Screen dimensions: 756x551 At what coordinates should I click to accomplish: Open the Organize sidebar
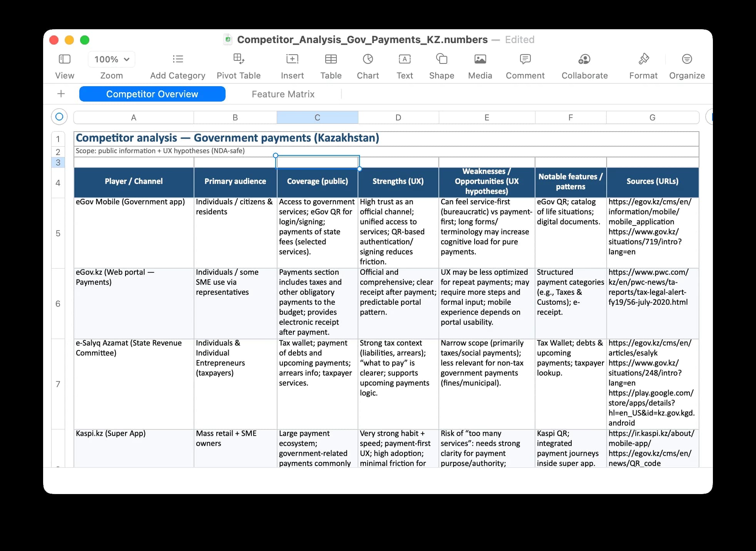point(687,65)
